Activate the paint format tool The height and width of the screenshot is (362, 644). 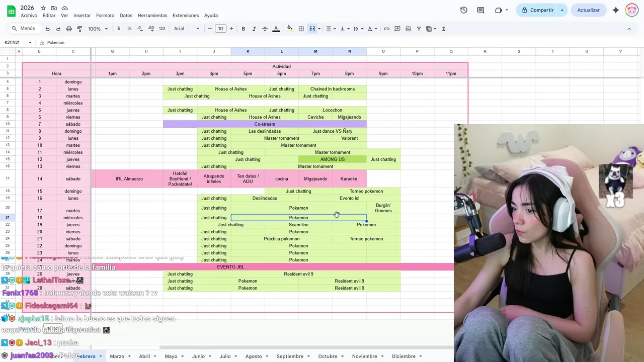pyautogui.click(x=79, y=29)
